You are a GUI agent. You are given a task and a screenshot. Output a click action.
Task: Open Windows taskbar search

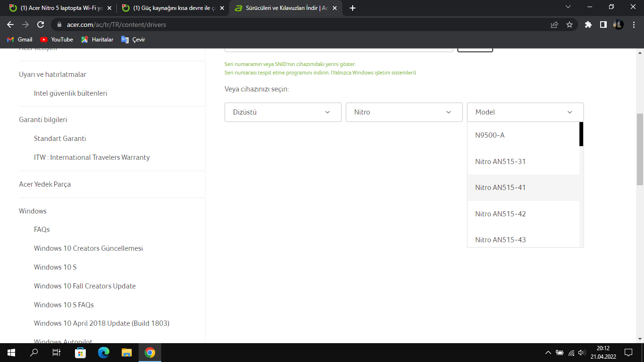tap(34, 353)
